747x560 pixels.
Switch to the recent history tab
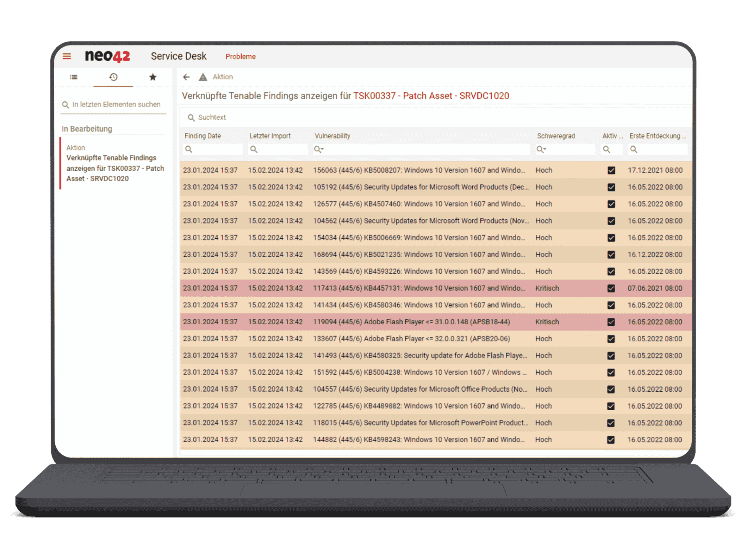(113, 77)
